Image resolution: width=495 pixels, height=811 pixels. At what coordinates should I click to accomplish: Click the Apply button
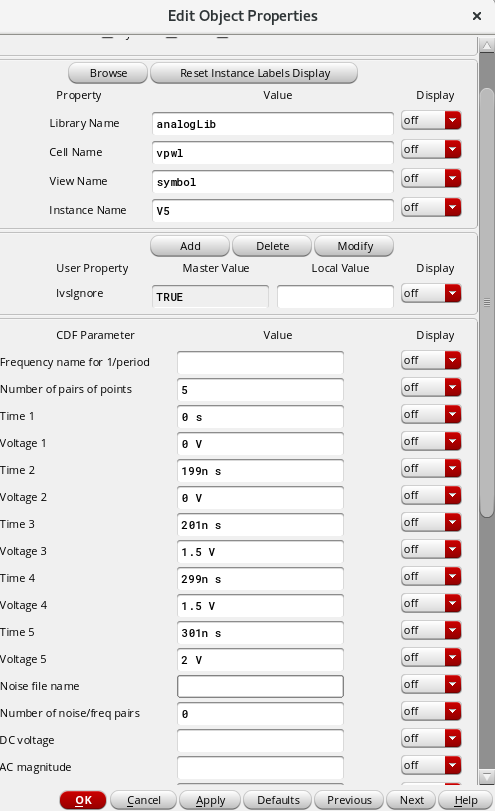210,800
